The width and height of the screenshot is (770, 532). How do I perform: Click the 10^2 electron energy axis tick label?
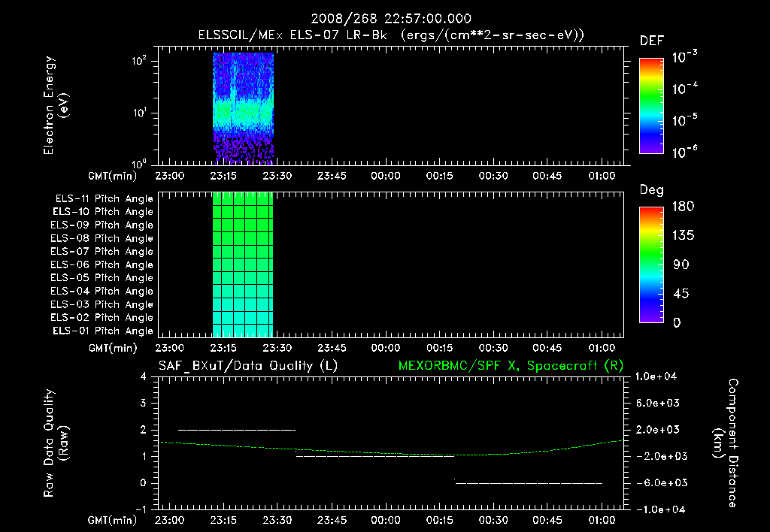139,62
